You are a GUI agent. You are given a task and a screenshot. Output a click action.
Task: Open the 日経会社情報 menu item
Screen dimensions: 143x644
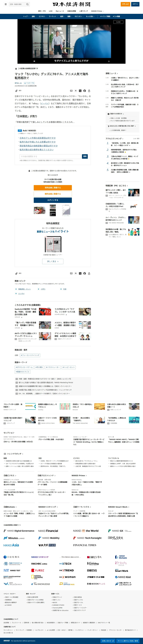71,11
